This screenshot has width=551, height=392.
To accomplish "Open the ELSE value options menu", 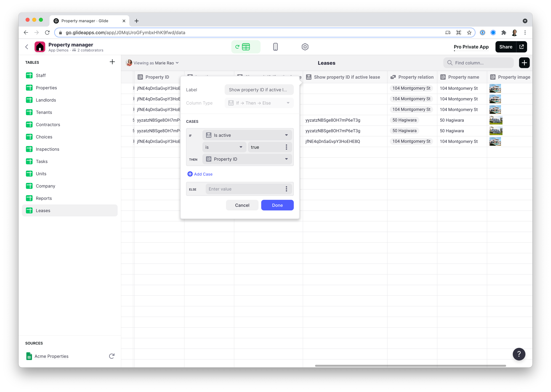I will click(286, 189).
